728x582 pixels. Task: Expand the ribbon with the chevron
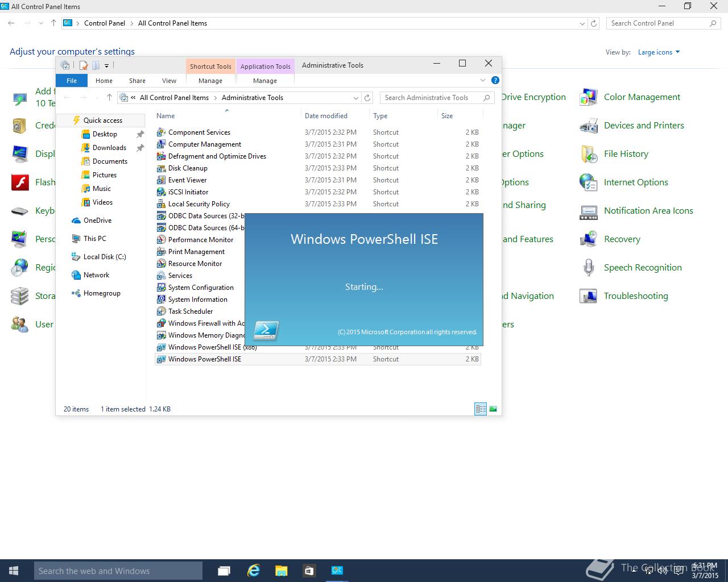click(483, 80)
